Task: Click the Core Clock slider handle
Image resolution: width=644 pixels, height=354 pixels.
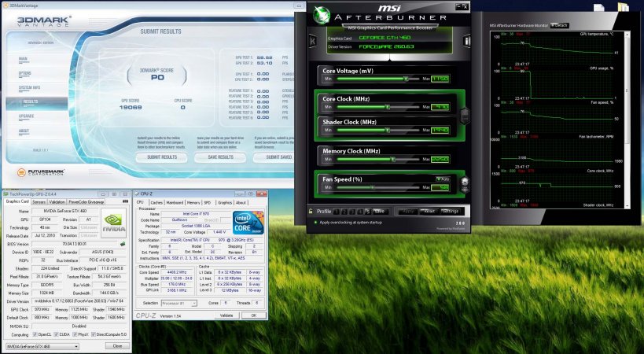Action: pos(388,107)
